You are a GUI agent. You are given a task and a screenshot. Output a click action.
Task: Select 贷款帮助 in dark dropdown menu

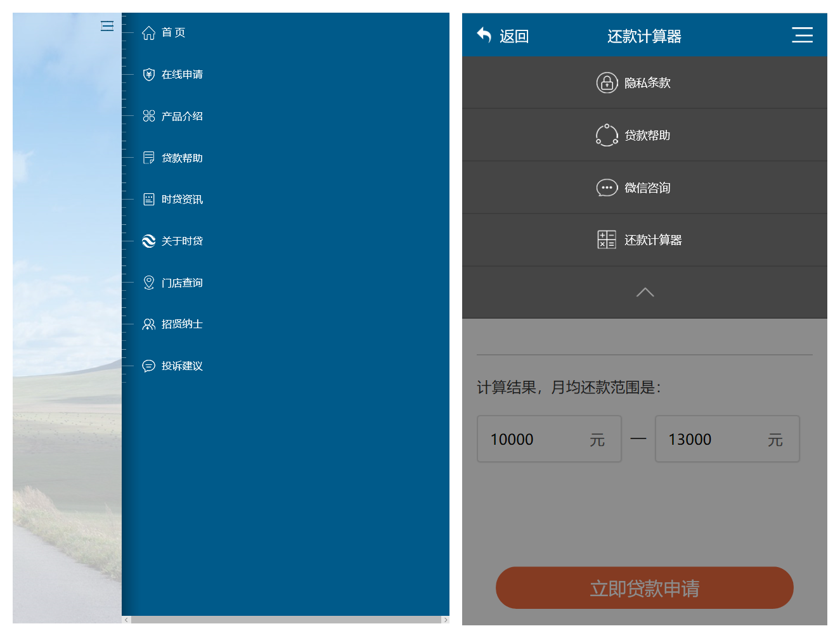click(645, 135)
